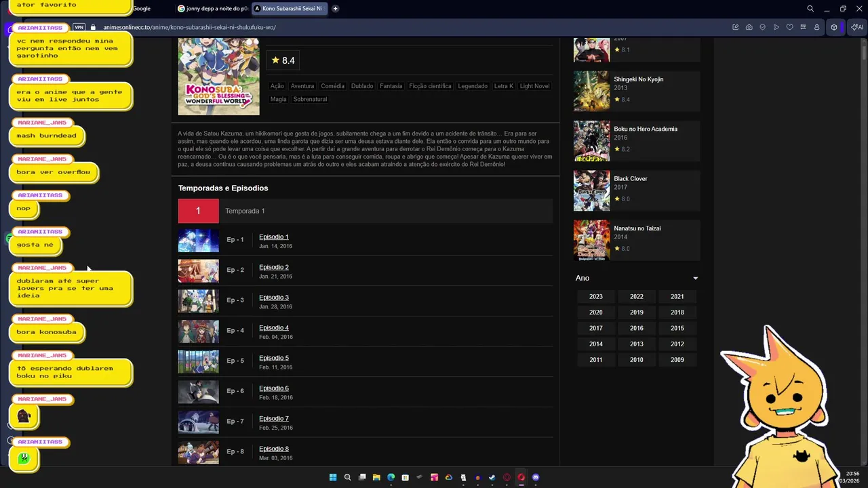
Task: Open Task View on taskbar
Action: pos(362,477)
